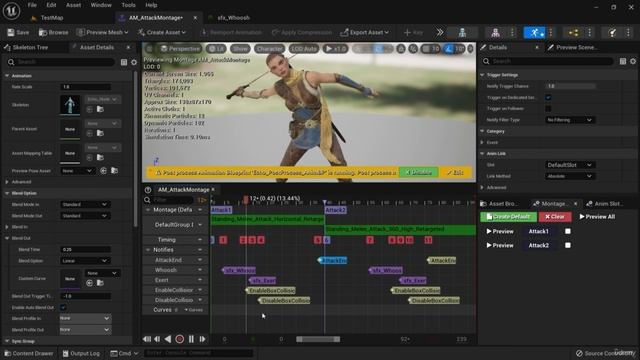This screenshot has height=360, width=640.
Task: Use selected asset for Preview Pose Asset
Action: coord(103,171)
